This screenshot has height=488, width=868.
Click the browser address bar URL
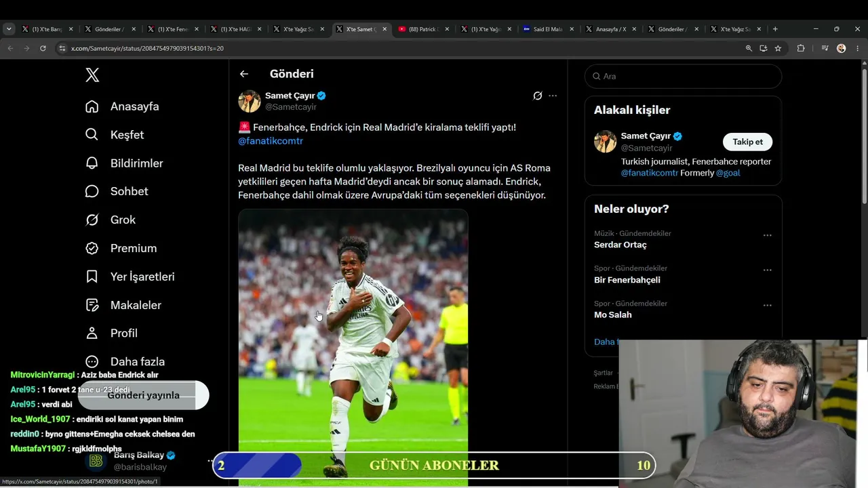[x=147, y=48]
